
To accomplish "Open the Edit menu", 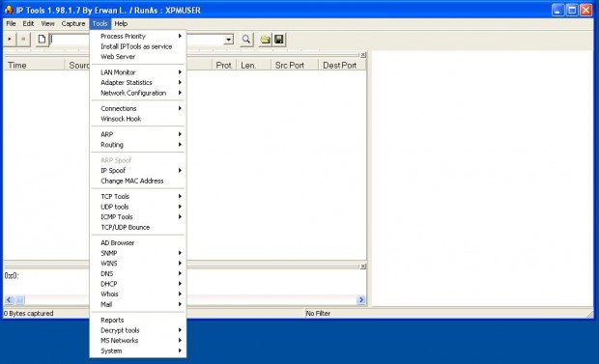I will 28,24.
